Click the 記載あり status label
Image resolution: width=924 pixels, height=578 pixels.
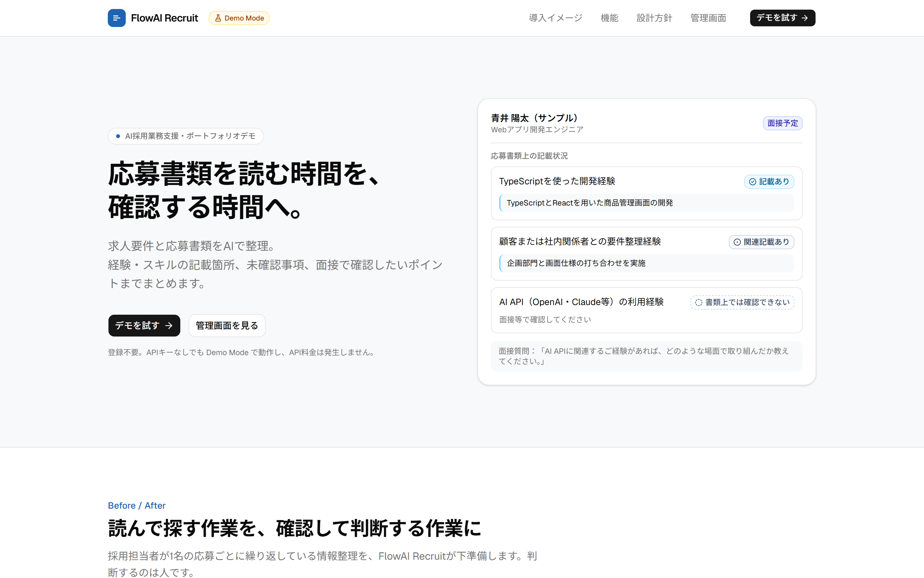tap(774, 181)
